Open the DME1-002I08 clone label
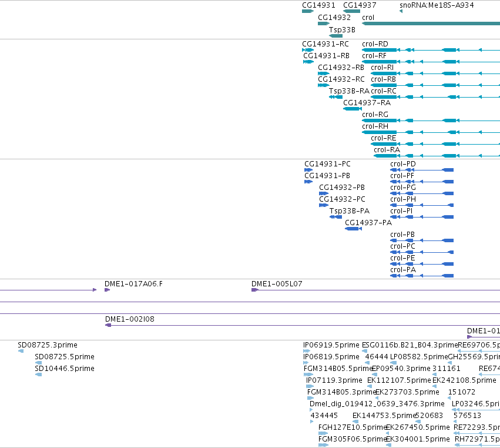Viewport: 500px width, 448px height. pos(130,319)
